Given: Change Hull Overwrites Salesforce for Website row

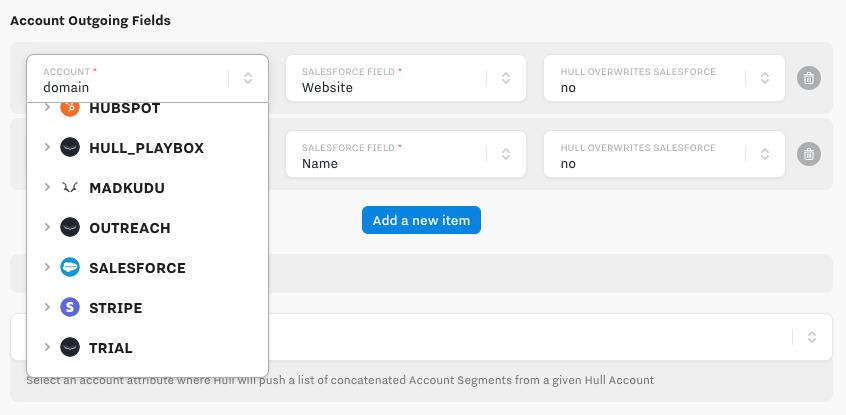Looking at the screenshot, I should click(764, 78).
